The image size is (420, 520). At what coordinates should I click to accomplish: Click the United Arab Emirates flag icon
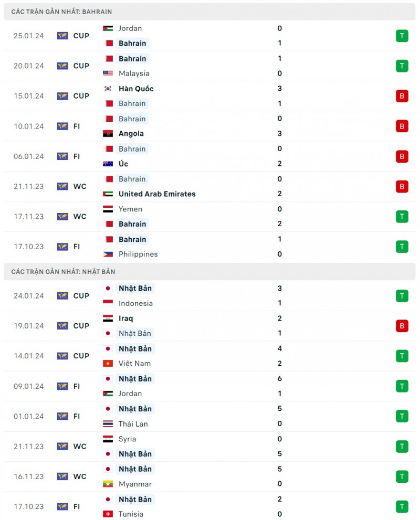click(x=108, y=194)
